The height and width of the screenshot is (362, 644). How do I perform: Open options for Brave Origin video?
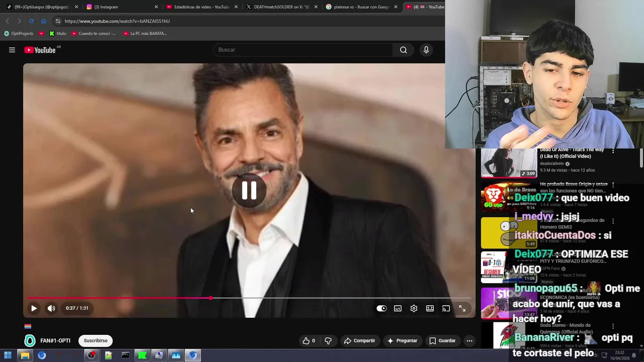[613, 186]
